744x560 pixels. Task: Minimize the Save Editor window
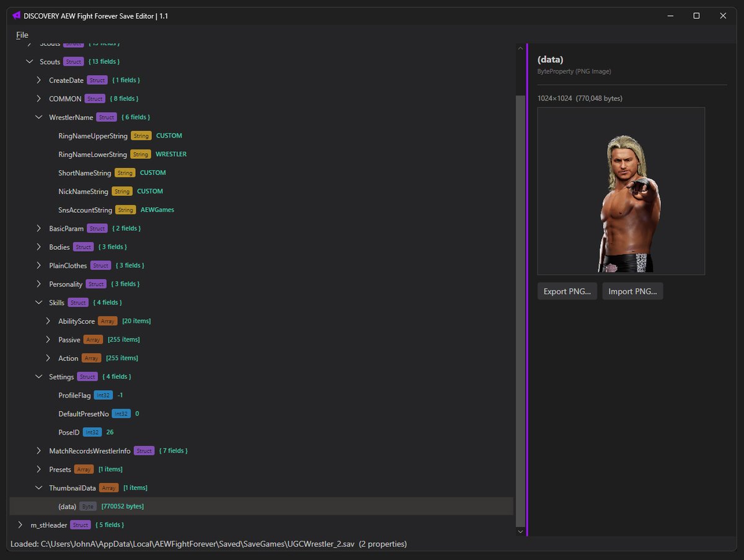pos(670,16)
